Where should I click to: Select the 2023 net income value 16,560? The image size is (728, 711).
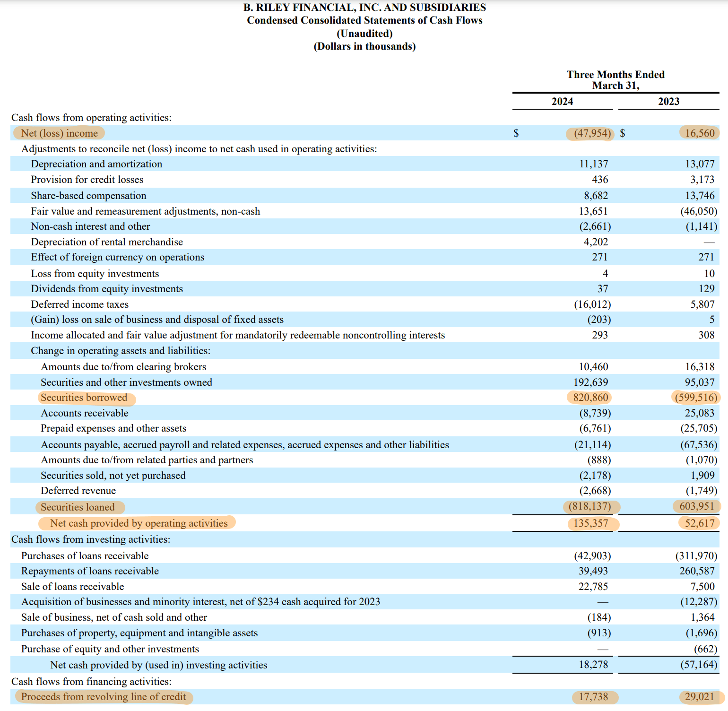700,133
